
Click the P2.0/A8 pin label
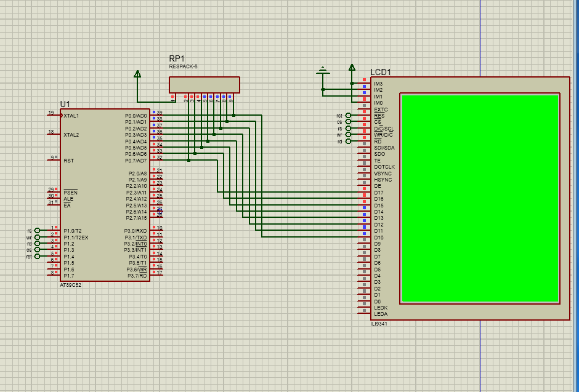[138, 174]
